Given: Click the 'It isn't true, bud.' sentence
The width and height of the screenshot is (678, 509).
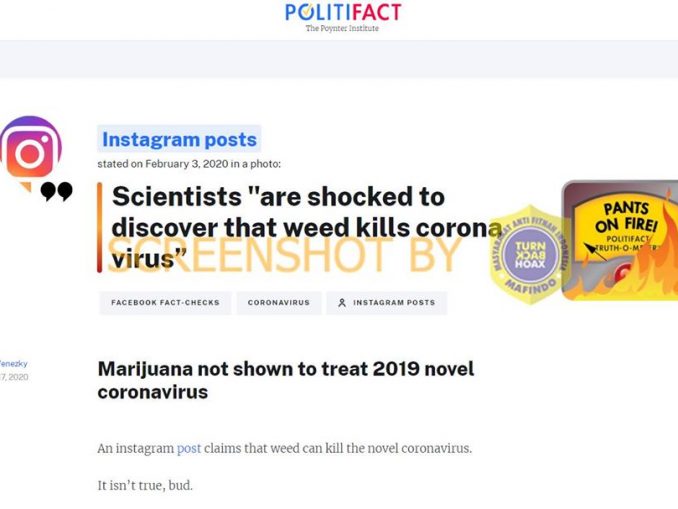Looking at the screenshot, I should pyautogui.click(x=145, y=486).
